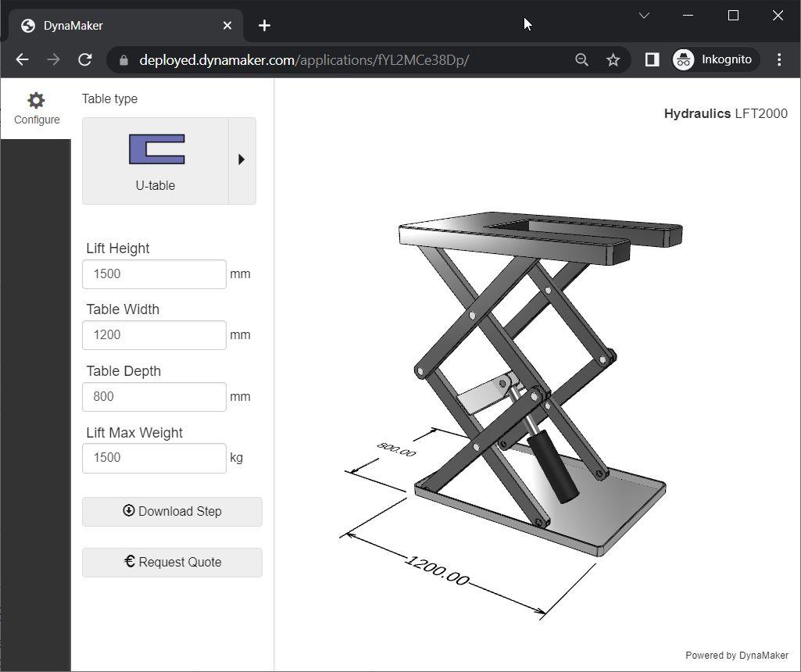This screenshot has height=672, width=801.
Task: Minimize the browser window
Action: tap(688, 16)
